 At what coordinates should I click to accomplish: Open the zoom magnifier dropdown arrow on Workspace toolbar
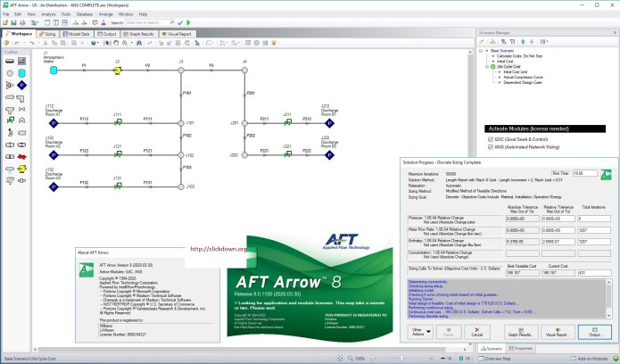[131, 43]
